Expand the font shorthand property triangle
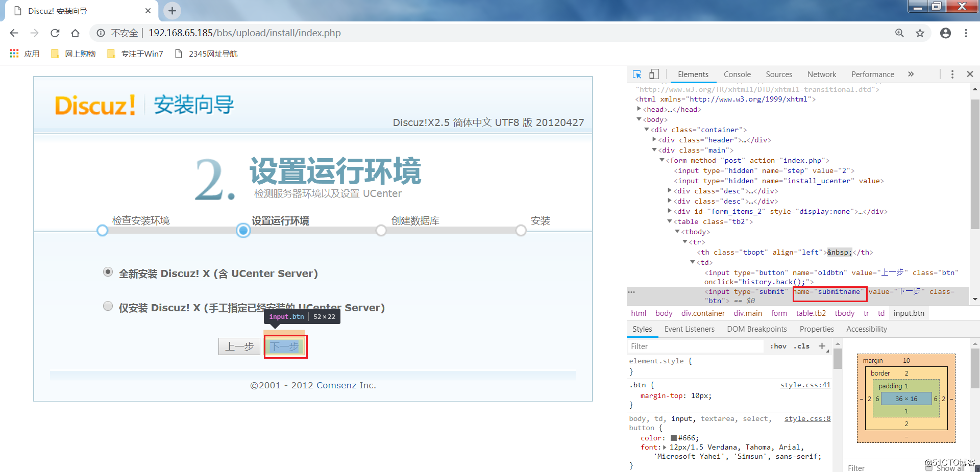Viewport: 980px width, 472px height. click(x=665, y=447)
